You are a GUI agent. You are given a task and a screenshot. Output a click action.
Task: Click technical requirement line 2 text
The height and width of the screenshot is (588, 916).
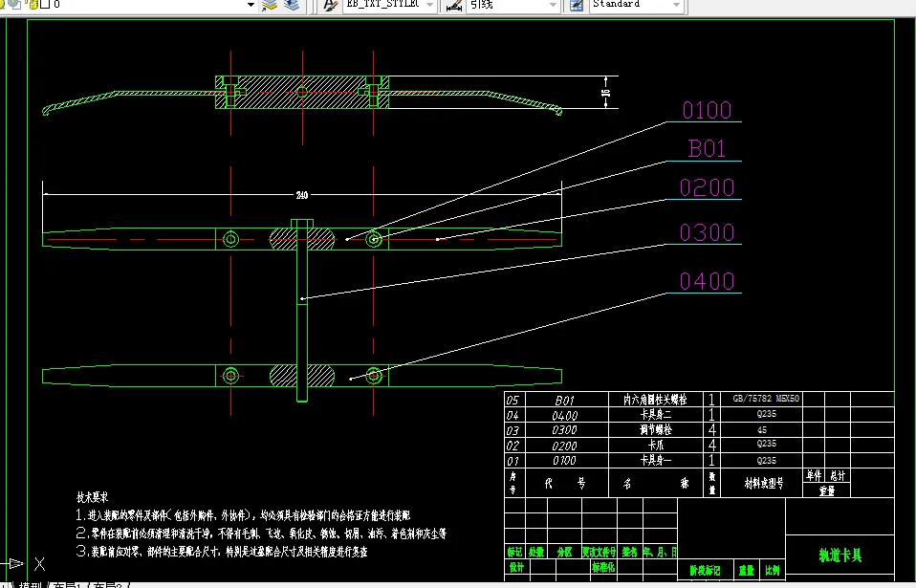261,534
